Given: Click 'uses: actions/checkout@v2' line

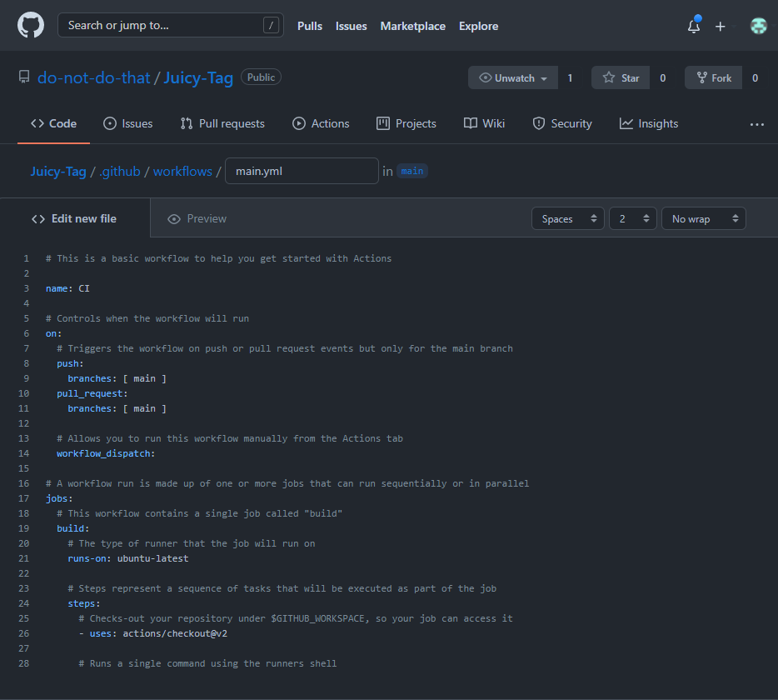Looking at the screenshot, I should (x=152, y=633).
